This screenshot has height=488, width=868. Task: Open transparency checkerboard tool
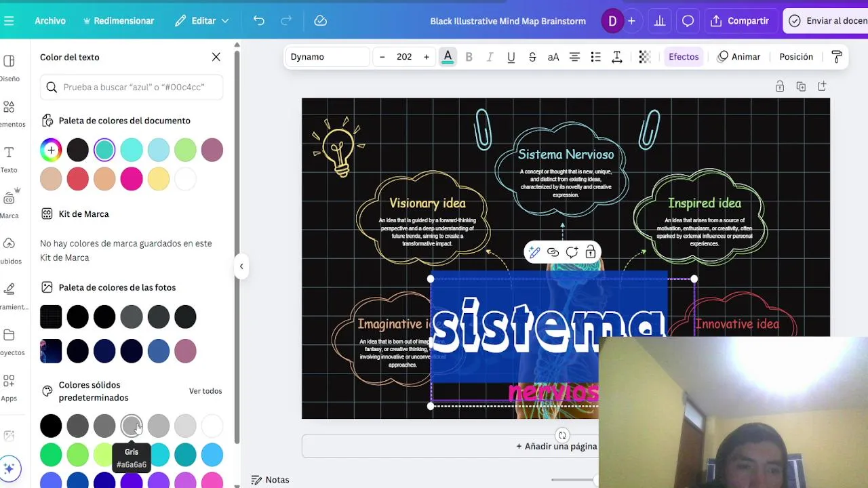[x=645, y=57]
